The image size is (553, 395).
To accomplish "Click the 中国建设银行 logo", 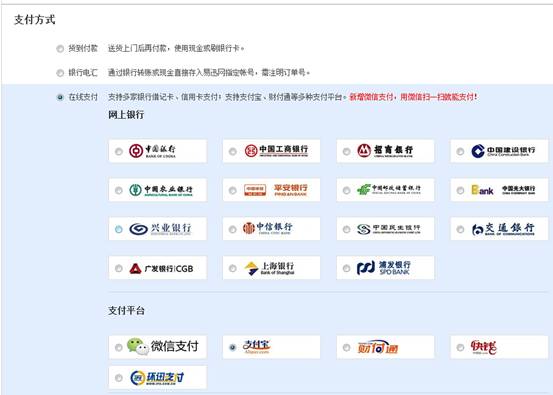I will [x=503, y=151].
